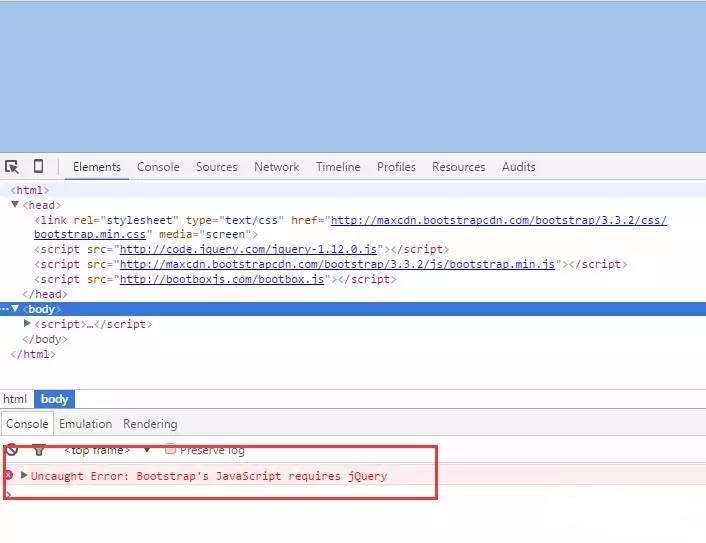The image size is (706, 543).
Task: Follow the bootbox.js source link
Action: 222,280
